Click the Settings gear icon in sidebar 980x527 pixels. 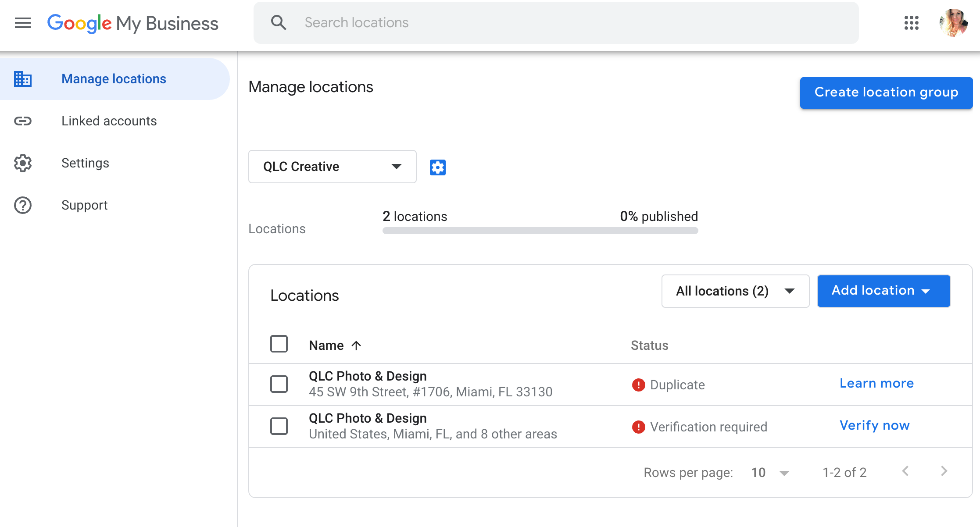(x=23, y=163)
